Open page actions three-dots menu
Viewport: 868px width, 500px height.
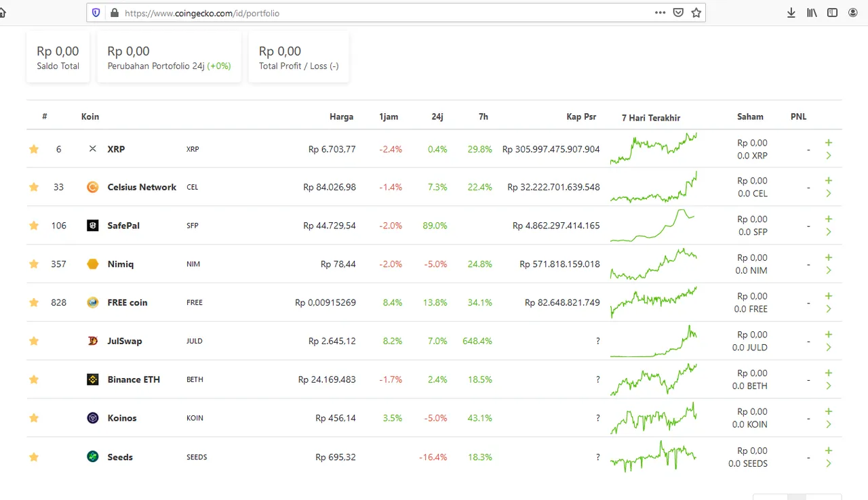(660, 13)
